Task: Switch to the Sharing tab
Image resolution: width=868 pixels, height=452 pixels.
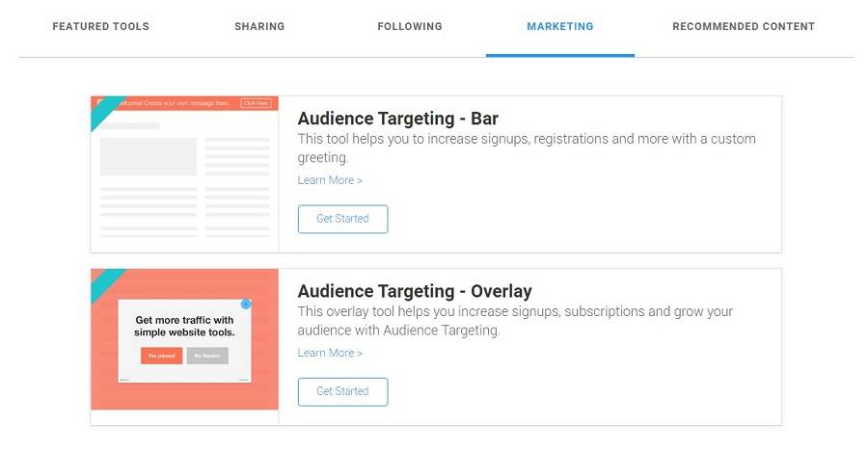Action: pyautogui.click(x=259, y=27)
